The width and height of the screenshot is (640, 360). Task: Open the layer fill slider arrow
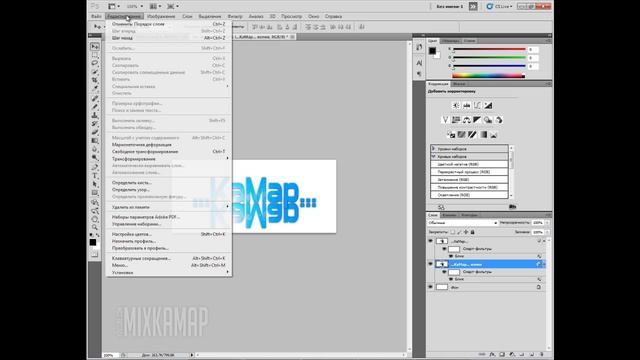pos(547,232)
